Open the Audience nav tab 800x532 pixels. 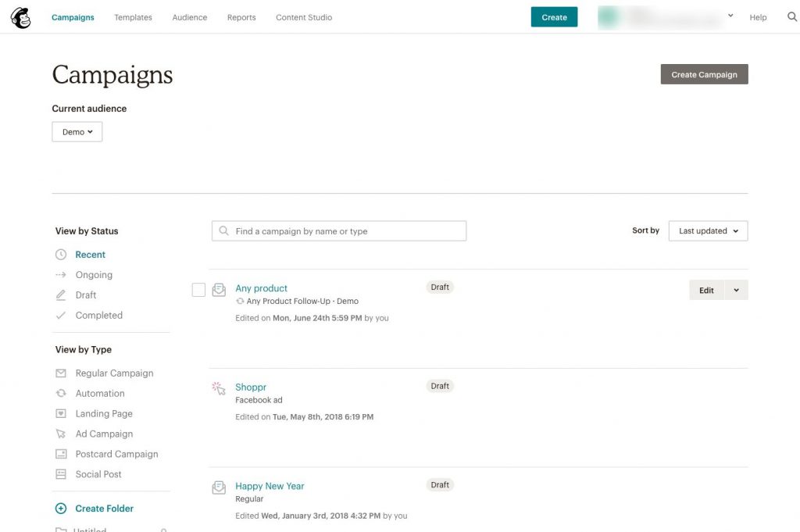click(x=190, y=17)
